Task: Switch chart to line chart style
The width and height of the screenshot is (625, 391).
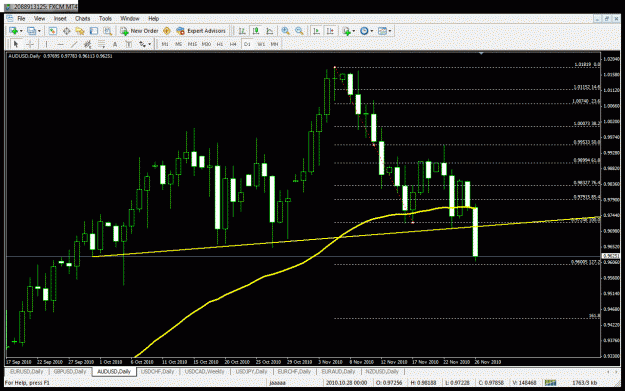Action: tap(269, 31)
